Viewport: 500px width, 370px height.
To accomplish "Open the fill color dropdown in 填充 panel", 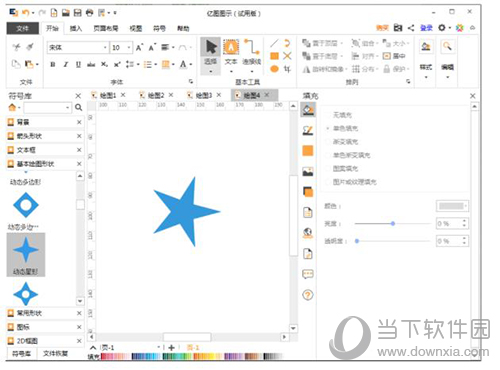I will click(x=452, y=206).
